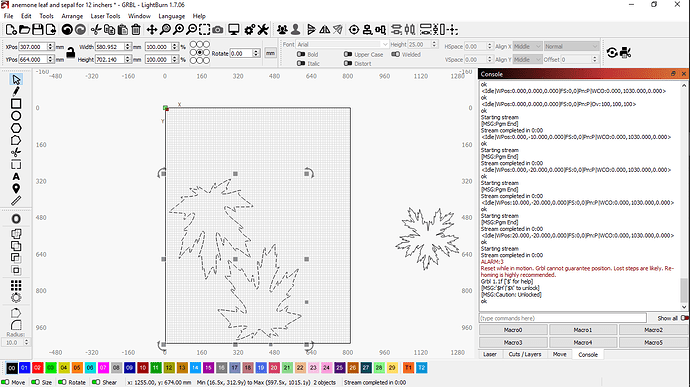The image size is (690, 387).
Task: Open the Grid Array tool
Action: 16,285
